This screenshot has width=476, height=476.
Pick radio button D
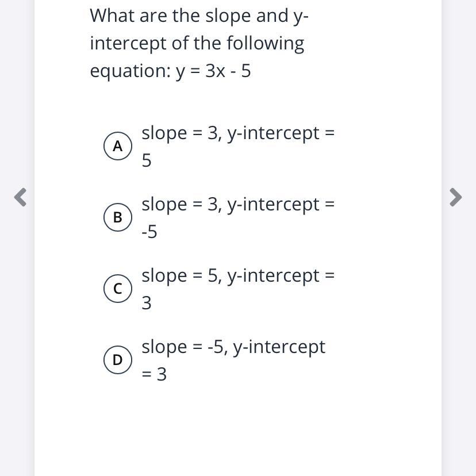coord(118,360)
